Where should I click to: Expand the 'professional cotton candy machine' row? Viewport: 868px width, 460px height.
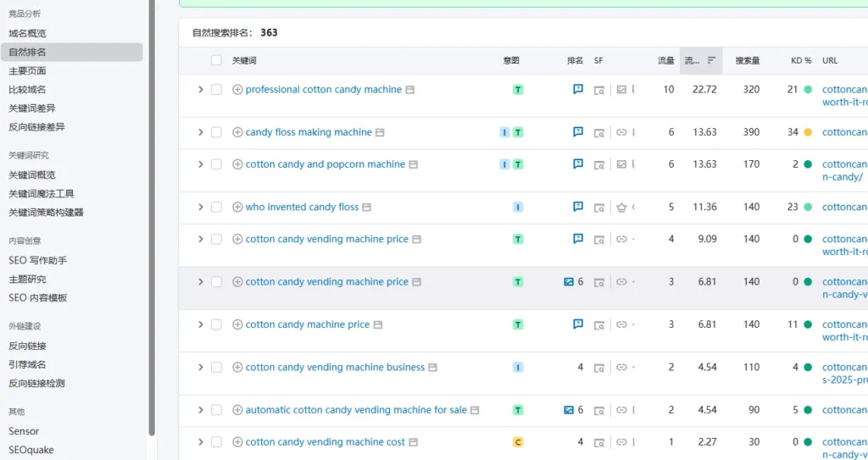click(x=200, y=90)
